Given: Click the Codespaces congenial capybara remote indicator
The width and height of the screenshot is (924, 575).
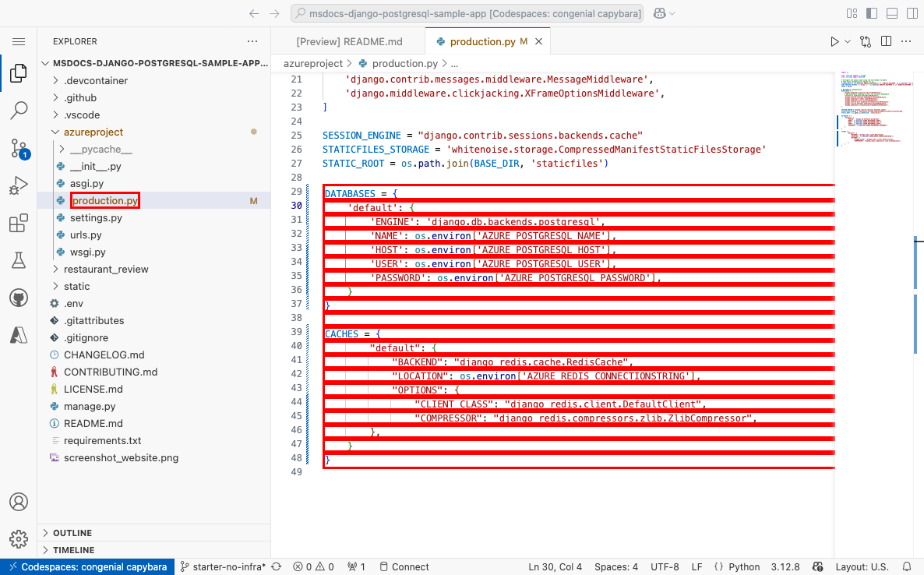Looking at the screenshot, I should pyautogui.click(x=86, y=567).
